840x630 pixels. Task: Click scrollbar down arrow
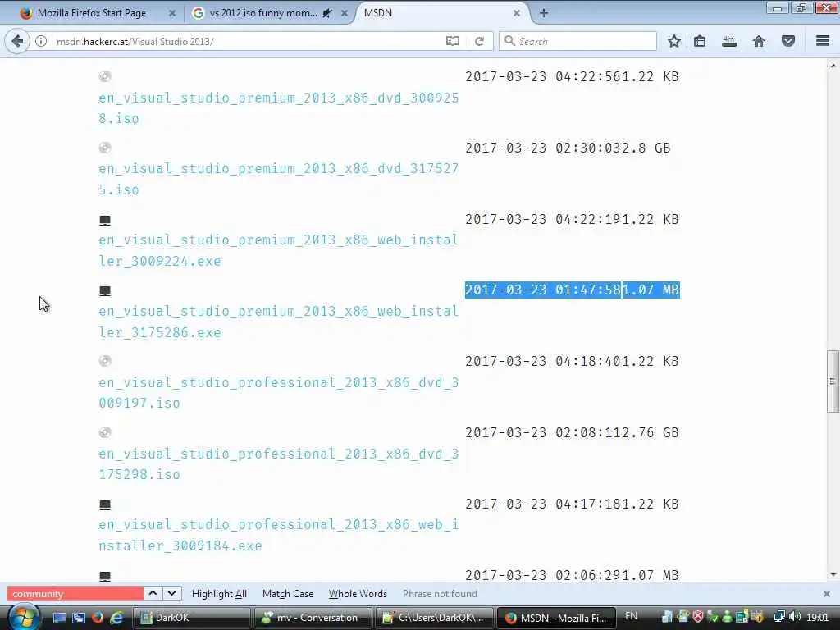pos(833,575)
